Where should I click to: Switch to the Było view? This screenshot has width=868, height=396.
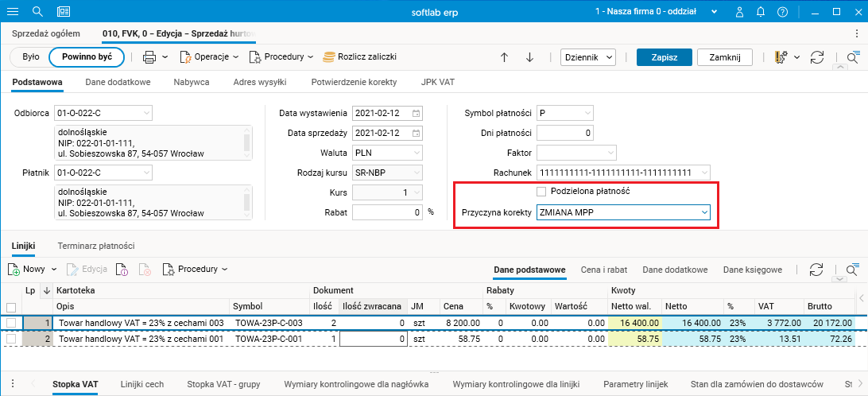coord(30,56)
